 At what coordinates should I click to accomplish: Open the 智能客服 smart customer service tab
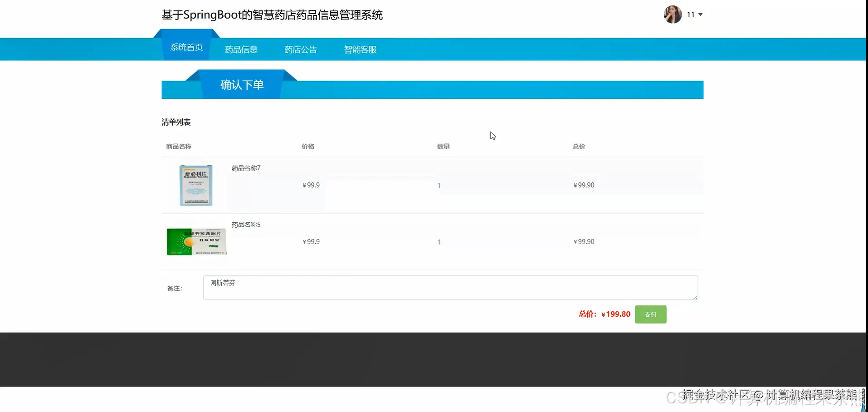pos(360,49)
